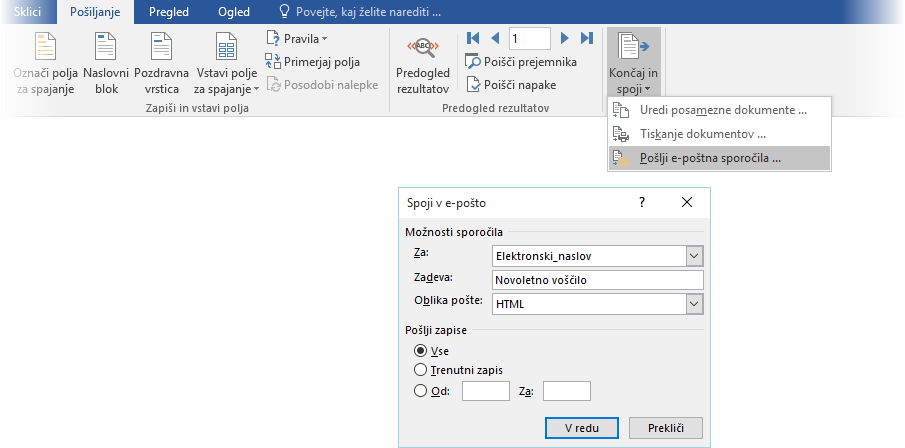Go to the last record

click(x=587, y=39)
